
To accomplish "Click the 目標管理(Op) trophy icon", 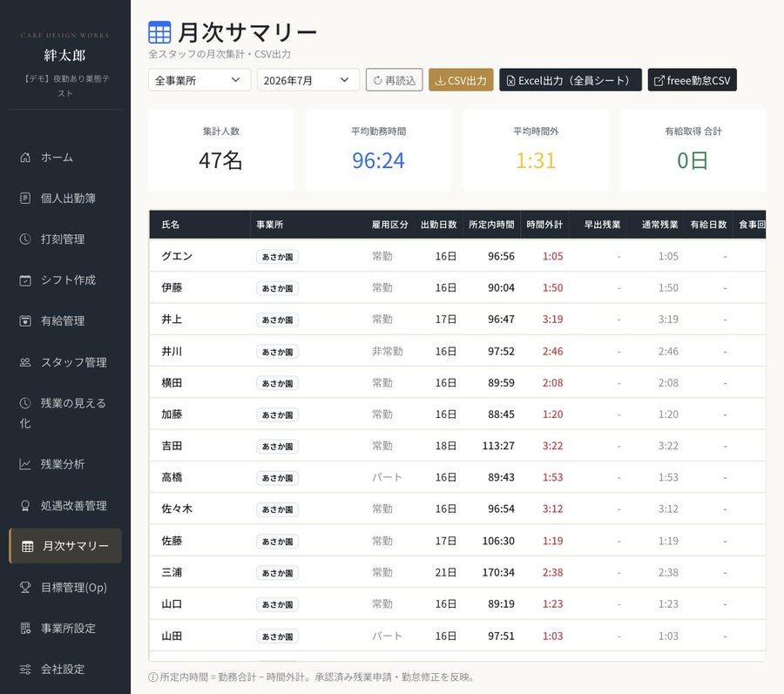I will point(25,588).
